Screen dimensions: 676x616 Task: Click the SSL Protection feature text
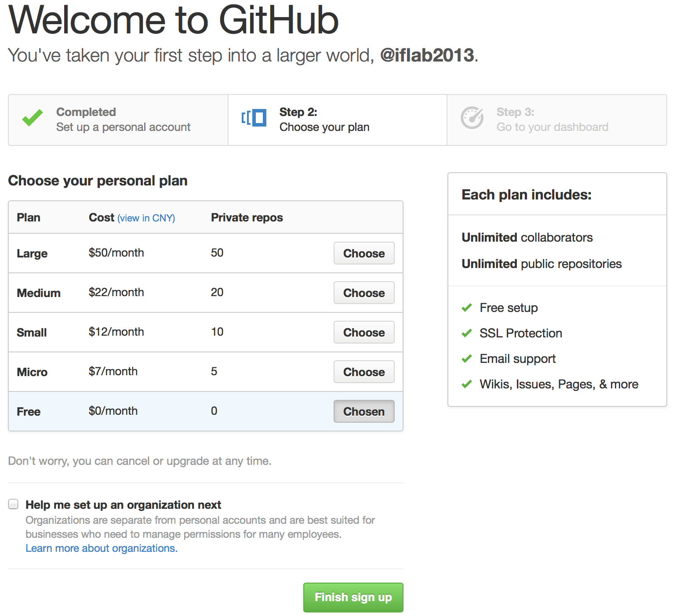(521, 333)
